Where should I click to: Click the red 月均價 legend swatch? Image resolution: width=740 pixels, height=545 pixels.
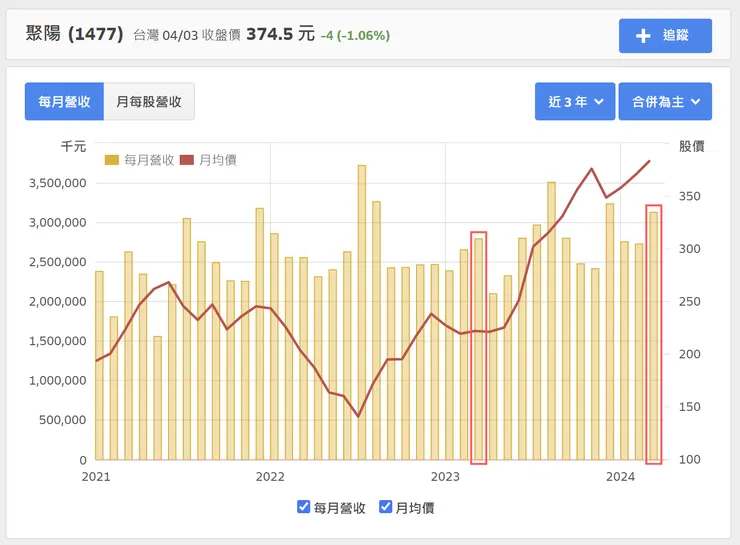point(187,160)
